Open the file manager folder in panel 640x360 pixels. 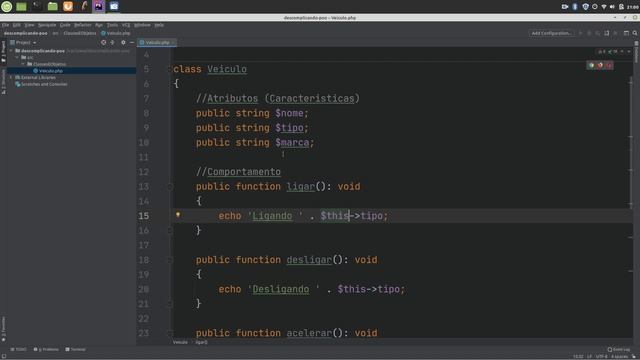coord(53,7)
